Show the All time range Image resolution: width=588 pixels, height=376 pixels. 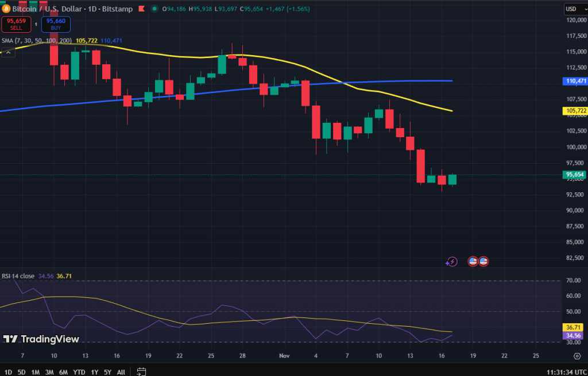121,372
